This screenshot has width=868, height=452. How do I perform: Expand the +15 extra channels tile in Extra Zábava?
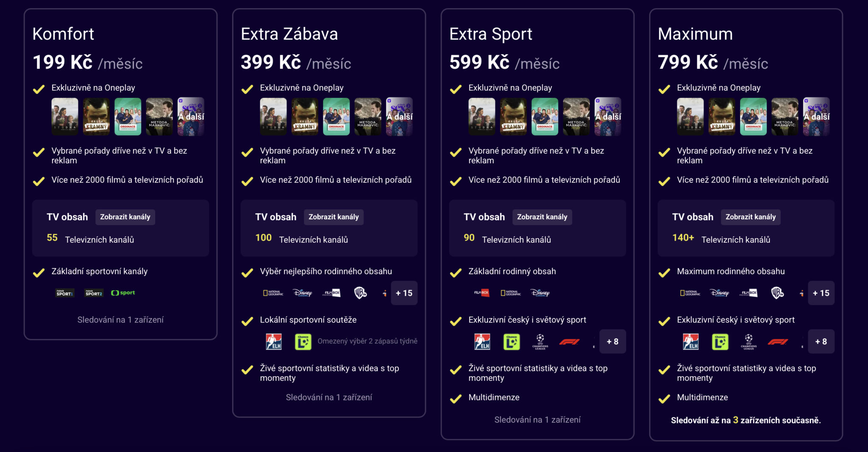(x=404, y=293)
